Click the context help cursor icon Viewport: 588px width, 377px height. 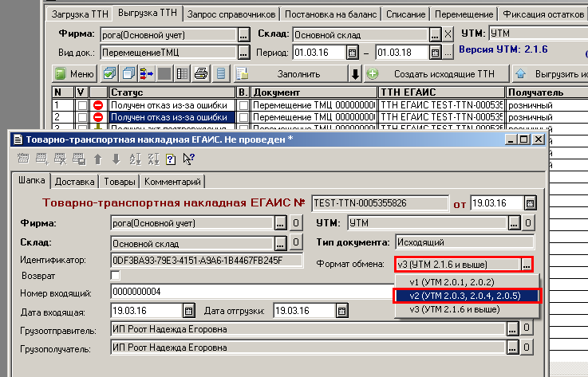coord(188,159)
